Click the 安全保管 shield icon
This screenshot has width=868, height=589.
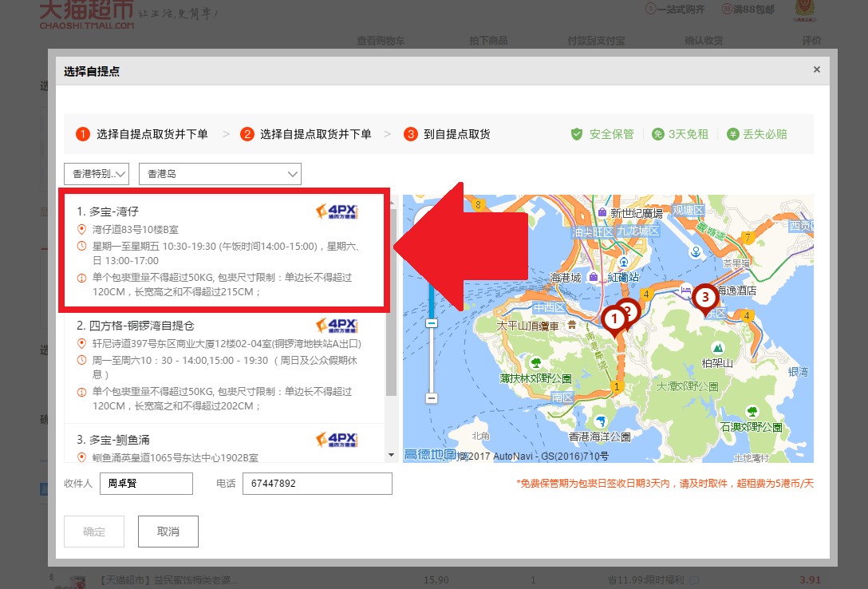[x=577, y=134]
